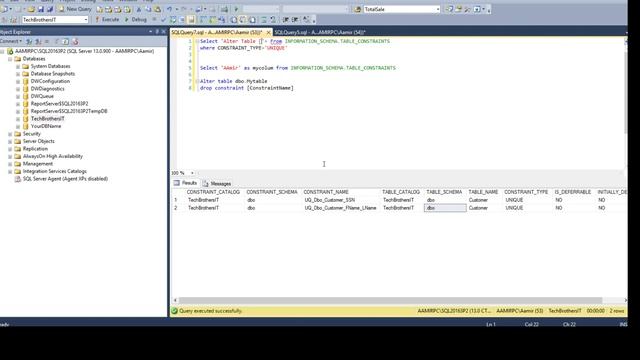Switch to SQLQuery5.sql tab
The image size is (640, 360).
320,32
